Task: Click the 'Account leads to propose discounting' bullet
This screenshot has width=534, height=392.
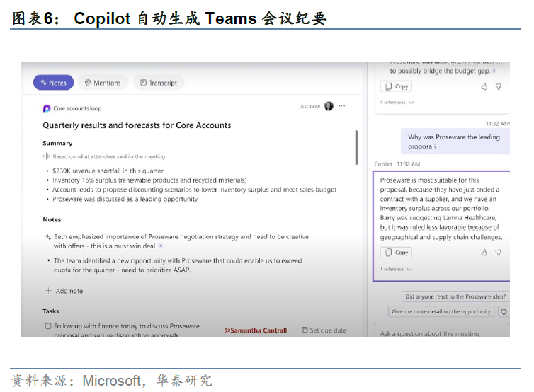Action: coord(194,190)
